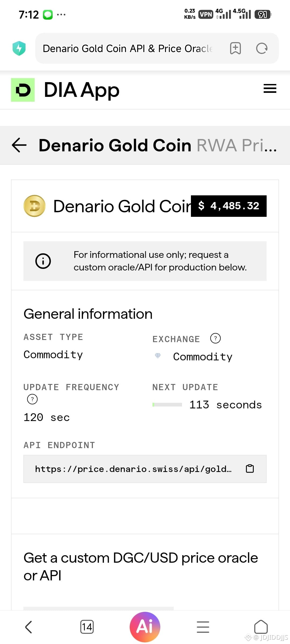Select the API endpoint URL field
Image resolution: width=290 pixels, height=644 pixels.
pyautogui.click(x=145, y=469)
